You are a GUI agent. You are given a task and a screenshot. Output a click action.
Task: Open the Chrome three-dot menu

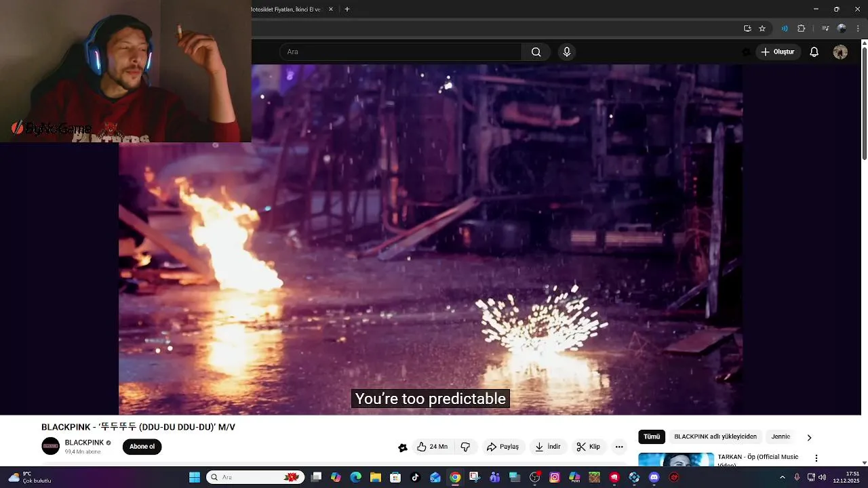pos(858,28)
